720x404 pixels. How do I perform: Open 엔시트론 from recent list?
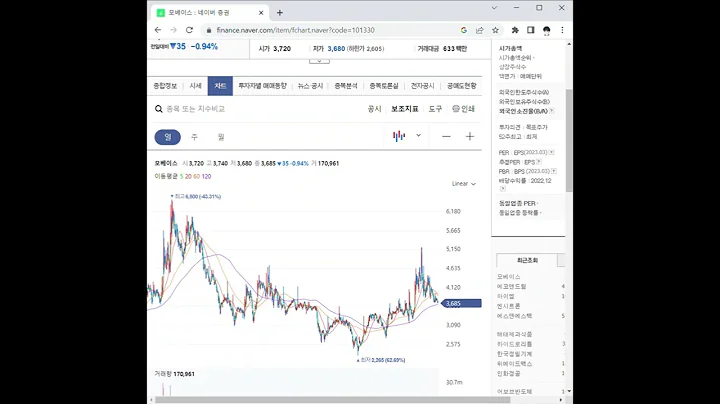508,306
